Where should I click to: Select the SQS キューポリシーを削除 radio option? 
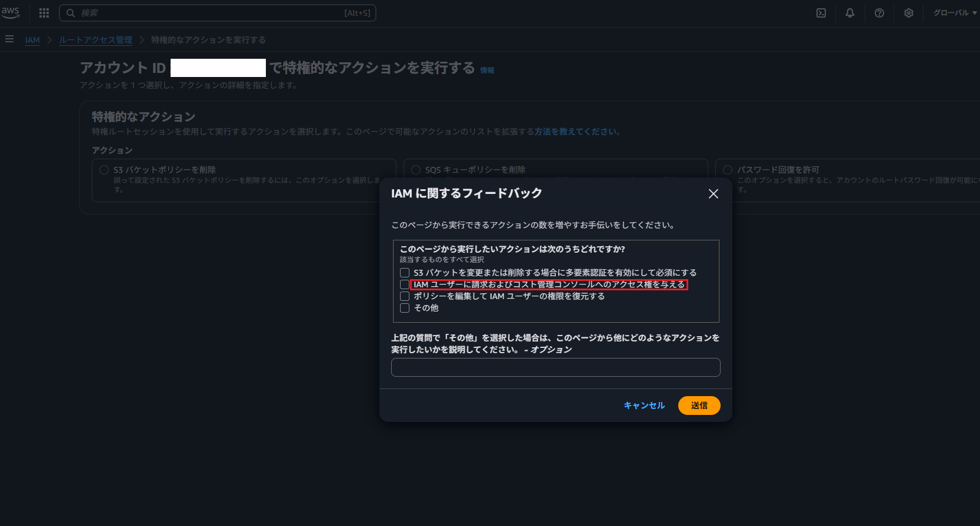point(416,170)
